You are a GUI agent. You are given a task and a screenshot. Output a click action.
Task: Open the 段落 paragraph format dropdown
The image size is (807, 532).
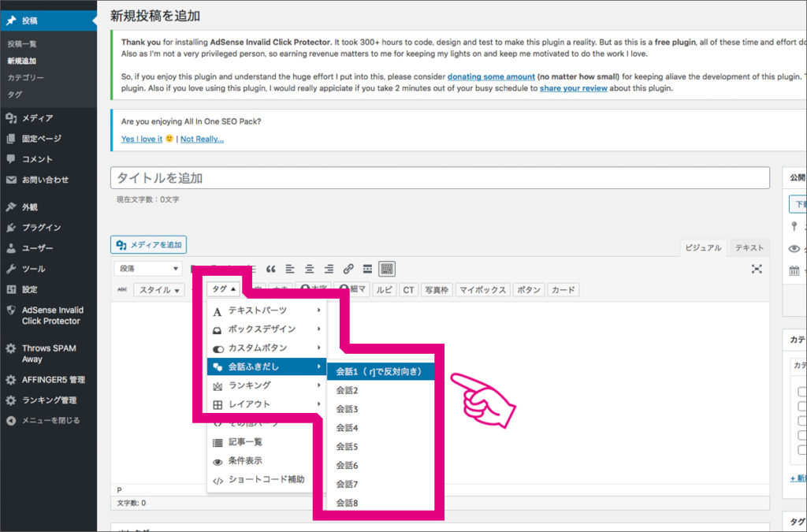pos(147,268)
